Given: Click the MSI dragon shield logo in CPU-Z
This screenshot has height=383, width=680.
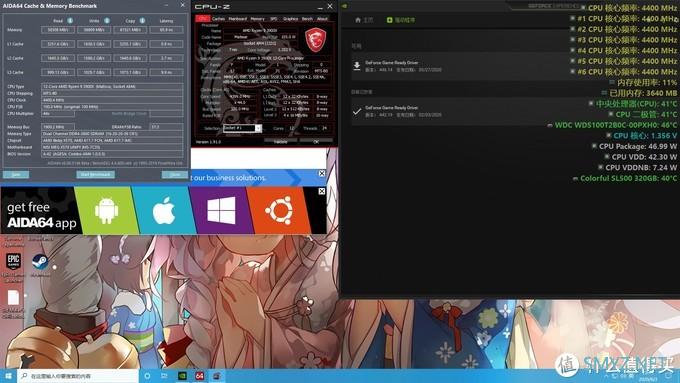Looking at the screenshot, I should point(315,39).
